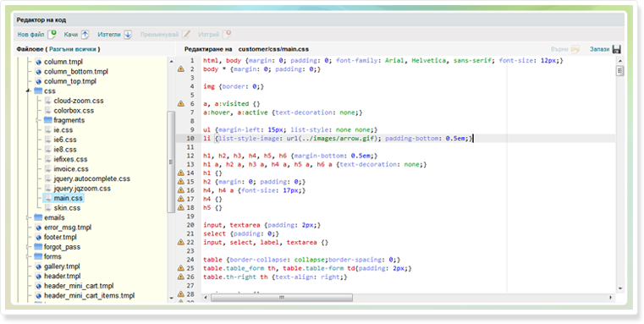Image resolution: width=644 pixels, height=324 pixels.
Task: Open colorbox.css in the file tree
Action: 74,111
